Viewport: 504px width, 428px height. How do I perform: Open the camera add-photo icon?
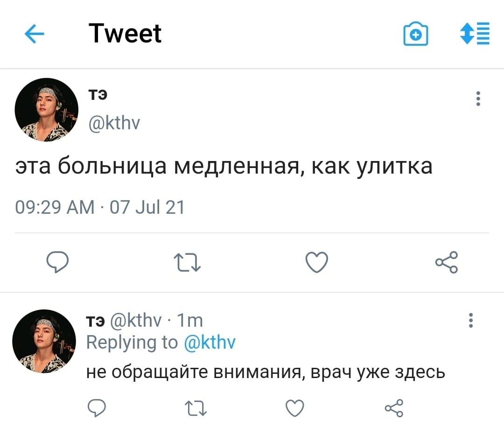[415, 34]
